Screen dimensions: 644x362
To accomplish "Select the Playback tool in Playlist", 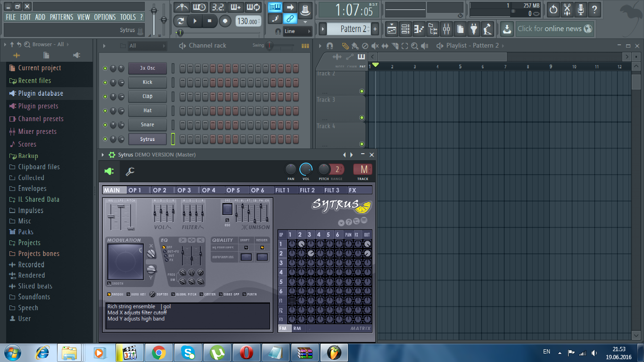I will click(x=425, y=46).
